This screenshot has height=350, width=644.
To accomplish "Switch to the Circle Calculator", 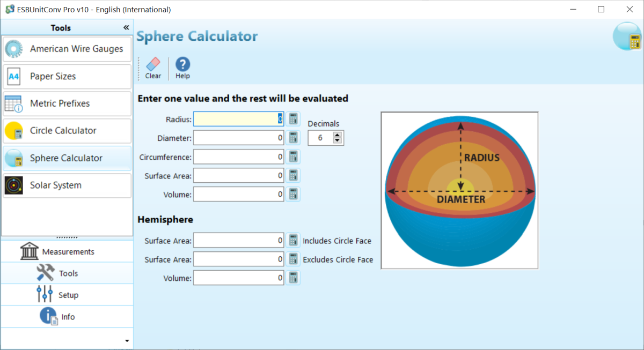I will [x=67, y=130].
